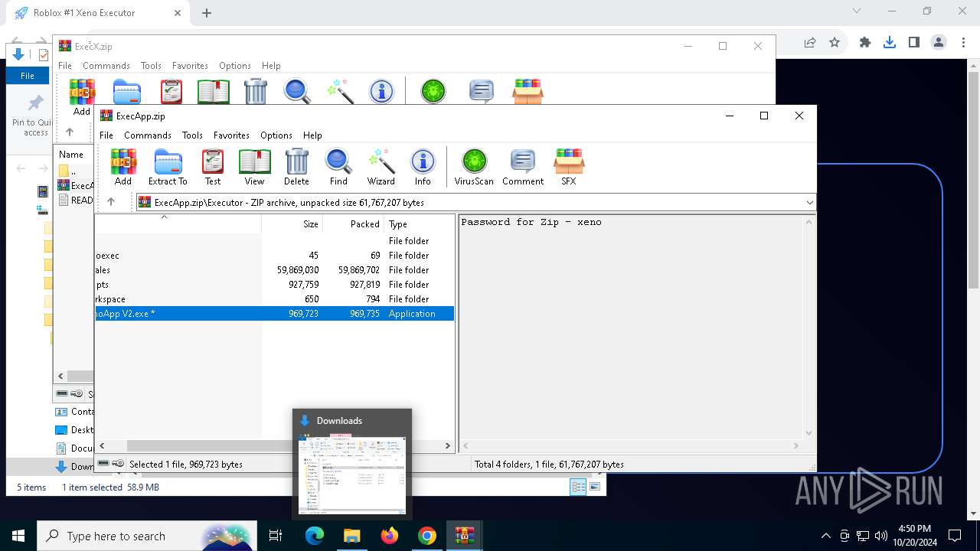This screenshot has height=551, width=980.
Task: Click Delete icon in ExecApp.zip toolbar
Action: tap(296, 167)
